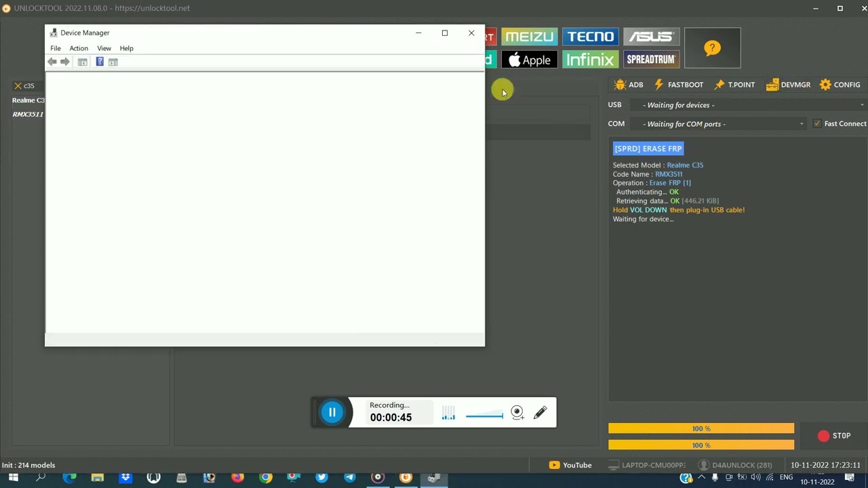The width and height of the screenshot is (868, 488).
Task: Open Google Chrome from the taskbar
Action: tap(266, 478)
